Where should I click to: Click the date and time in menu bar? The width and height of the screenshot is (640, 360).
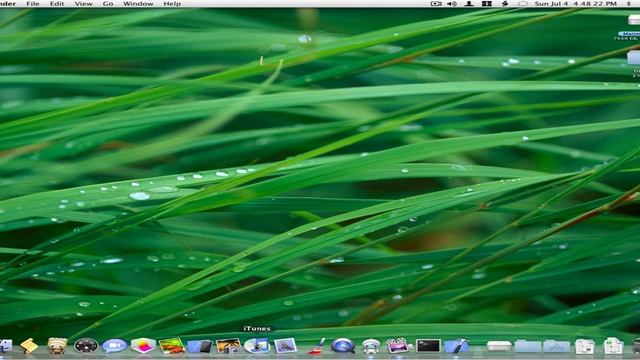click(x=576, y=4)
